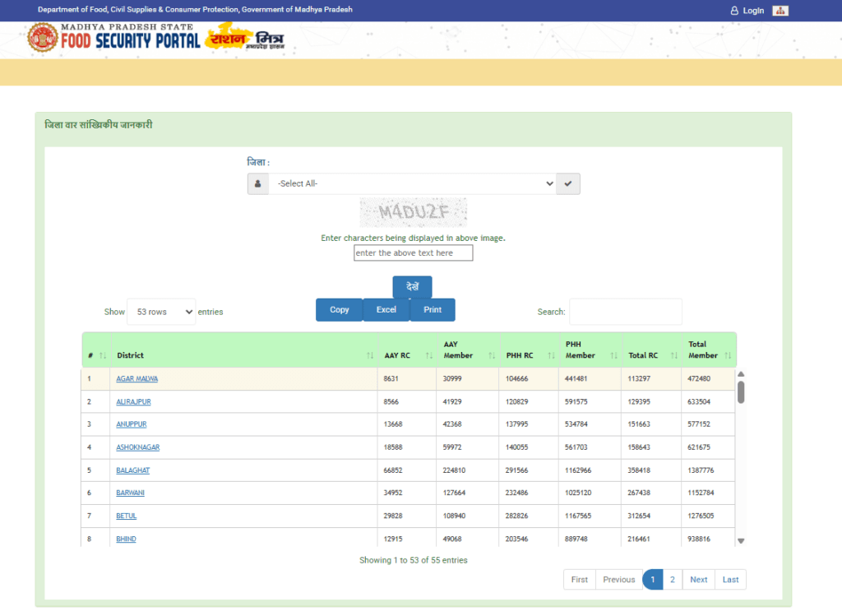Sort by AAY RC column arrows
The height and width of the screenshot is (616, 842).
pyautogui.click(x=429, y=355)
